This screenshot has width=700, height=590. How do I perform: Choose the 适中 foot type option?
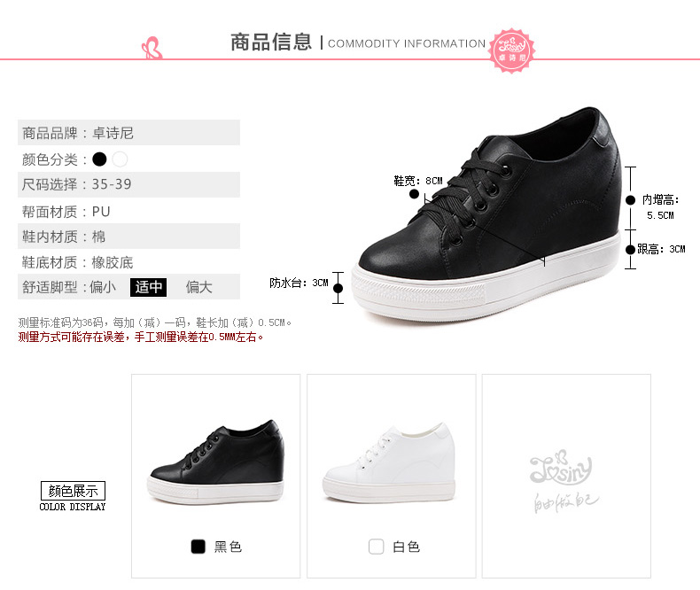pos(148,287)
